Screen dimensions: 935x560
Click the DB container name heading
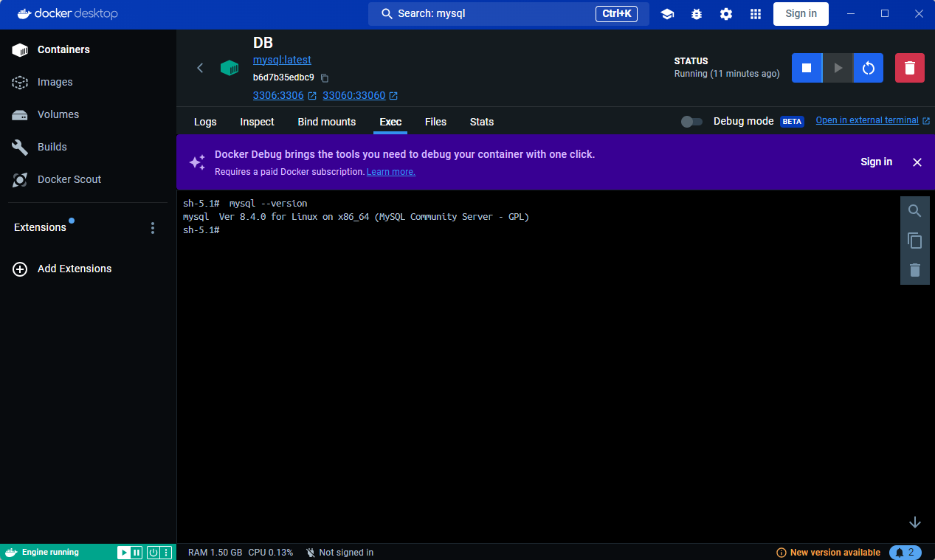(263, 43)
